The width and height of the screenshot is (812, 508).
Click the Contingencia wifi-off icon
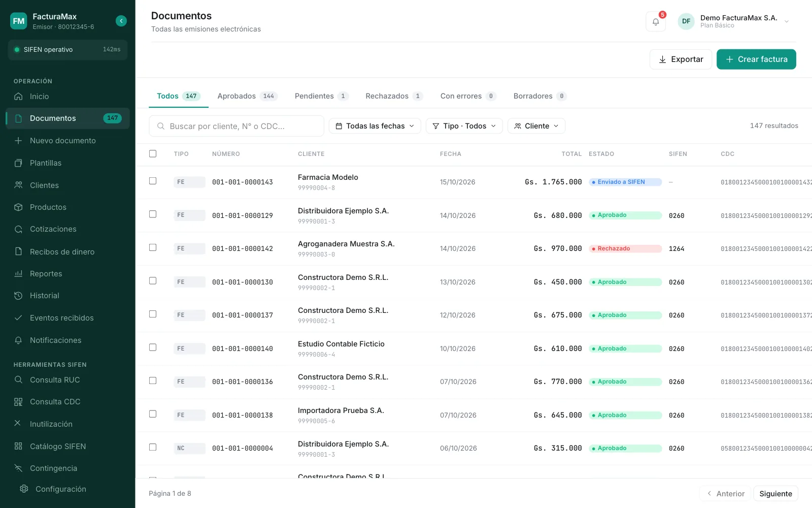18,468
